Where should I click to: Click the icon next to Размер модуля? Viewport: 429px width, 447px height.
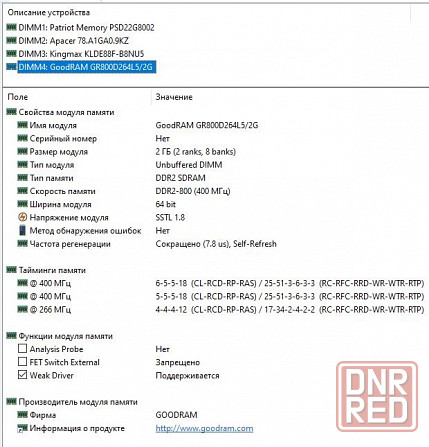point(22,151)
